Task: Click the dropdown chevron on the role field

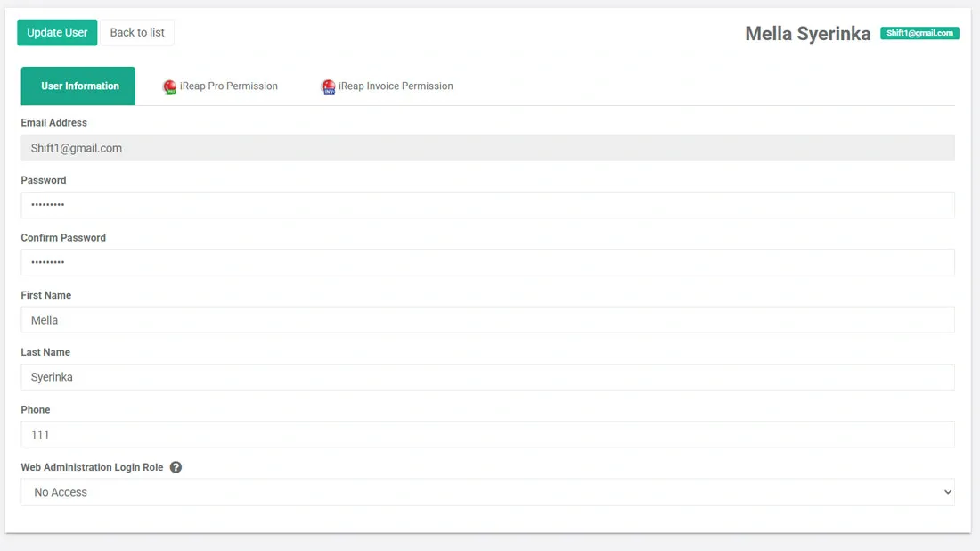Action: (947, 491)
